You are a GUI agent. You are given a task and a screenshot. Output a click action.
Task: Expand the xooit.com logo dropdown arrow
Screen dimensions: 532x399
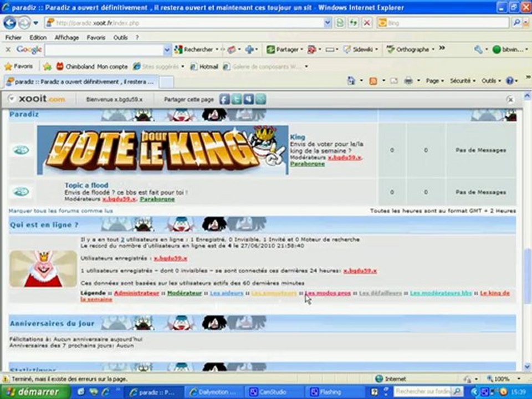(x=12, y=99)
